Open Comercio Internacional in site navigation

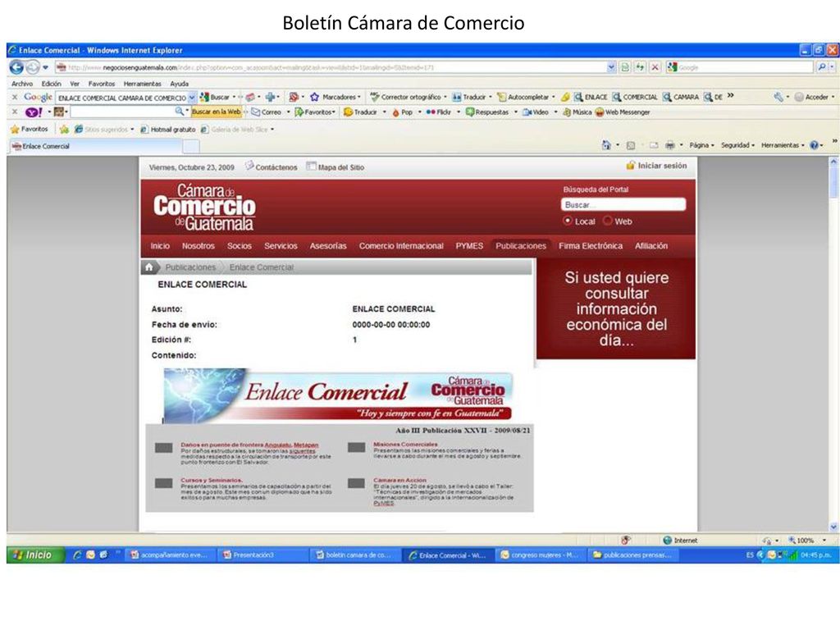point(401,246)
